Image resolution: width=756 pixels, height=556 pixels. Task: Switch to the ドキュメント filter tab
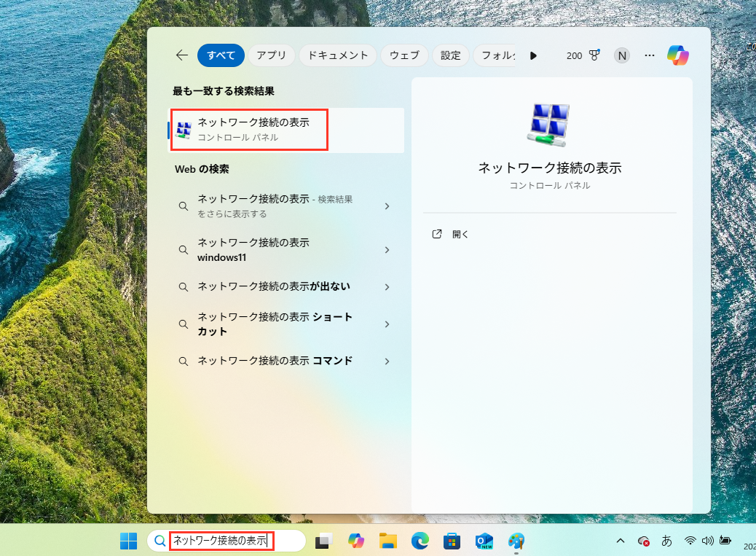pos(338,55)
